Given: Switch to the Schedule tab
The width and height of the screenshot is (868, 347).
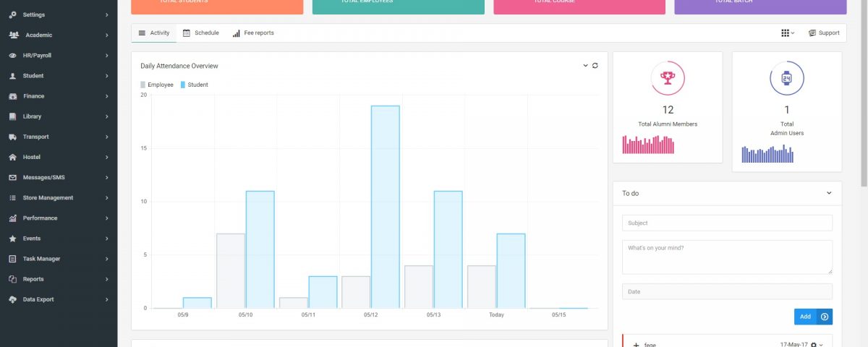Looking at the screenshot, I should click(201, 33).
